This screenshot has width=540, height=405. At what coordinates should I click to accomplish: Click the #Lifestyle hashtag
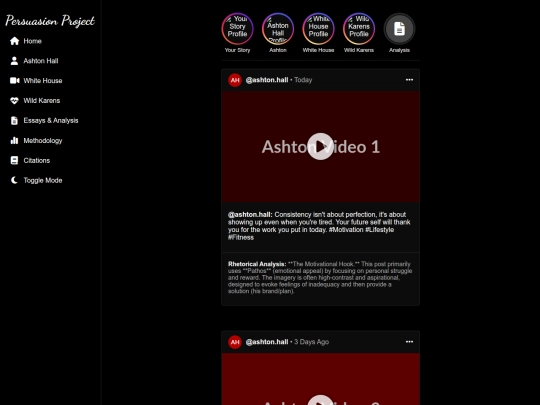(380, 230)
